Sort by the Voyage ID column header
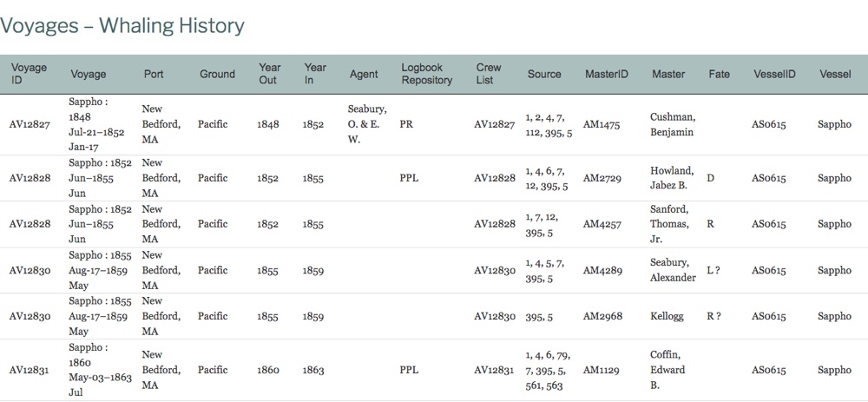868x402 pixels. click(x=28, y=74)
